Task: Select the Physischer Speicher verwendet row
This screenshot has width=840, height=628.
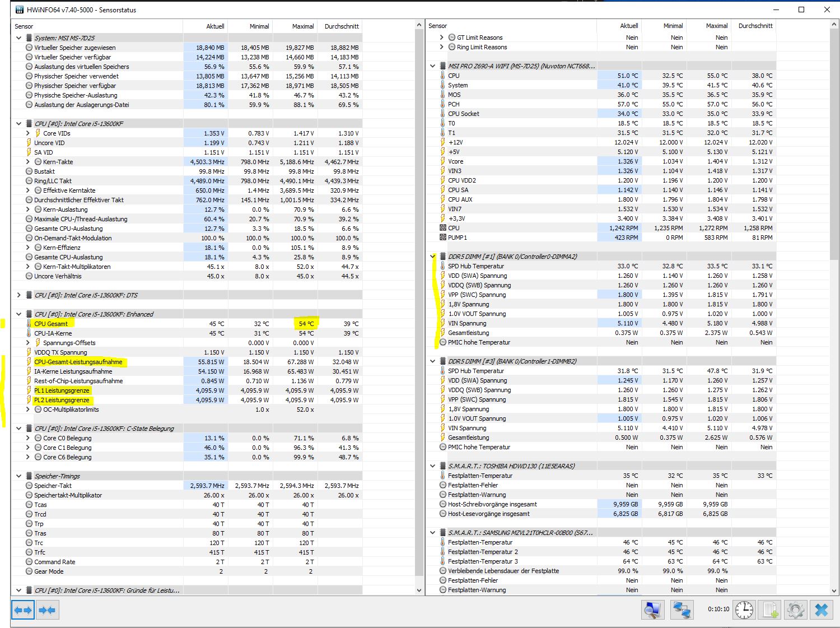Action: tap(187, 76)
